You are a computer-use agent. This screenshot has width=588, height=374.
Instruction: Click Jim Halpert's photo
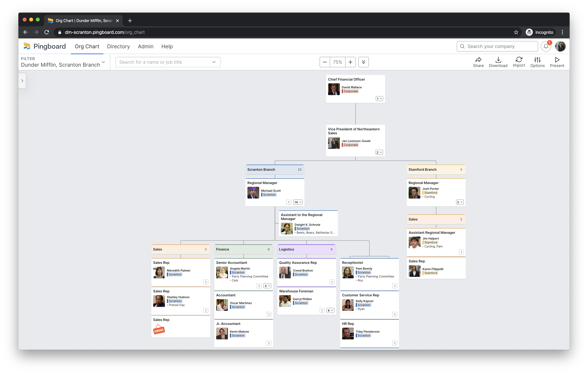(414, 243)
